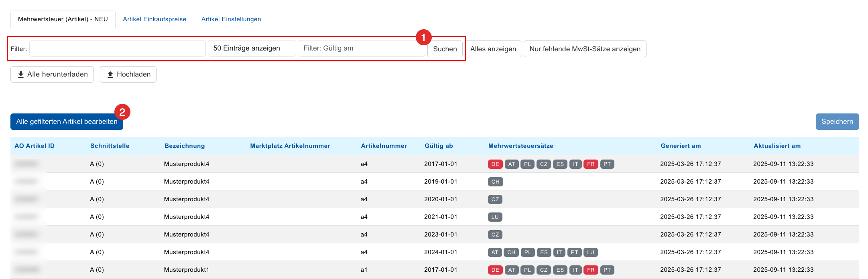Click PL badge in the 2024-01-01 row

[x=528, y=252]
